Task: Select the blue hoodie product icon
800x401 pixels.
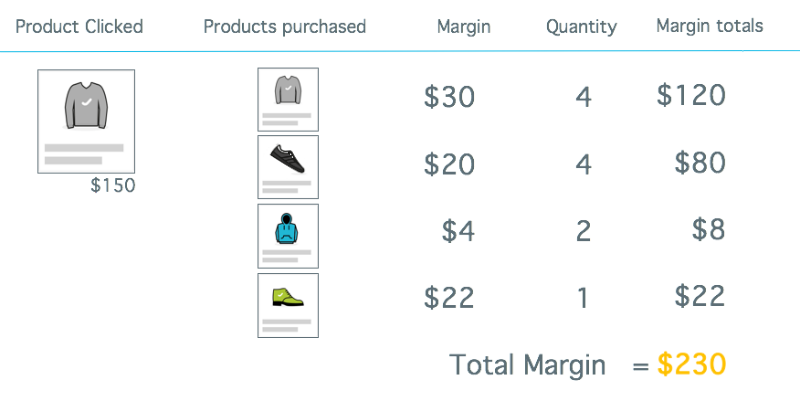Action: click(288, 229)
